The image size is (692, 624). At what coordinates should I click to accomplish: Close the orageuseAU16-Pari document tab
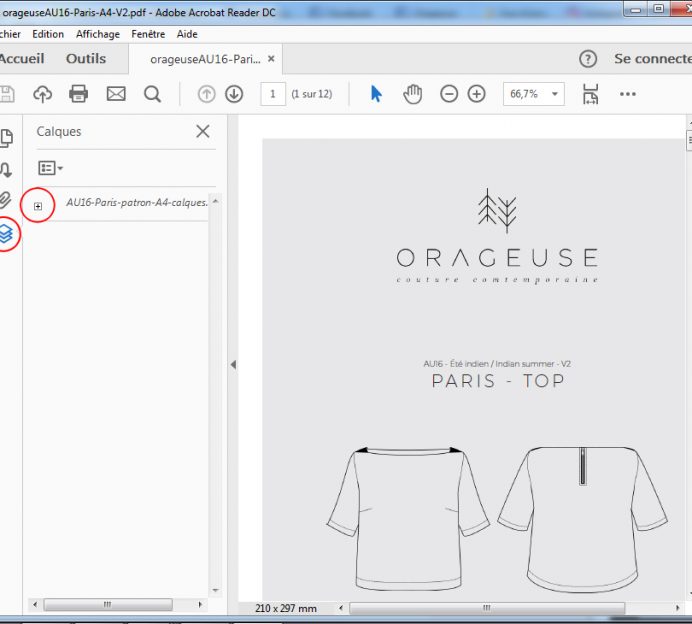point(271,58)
